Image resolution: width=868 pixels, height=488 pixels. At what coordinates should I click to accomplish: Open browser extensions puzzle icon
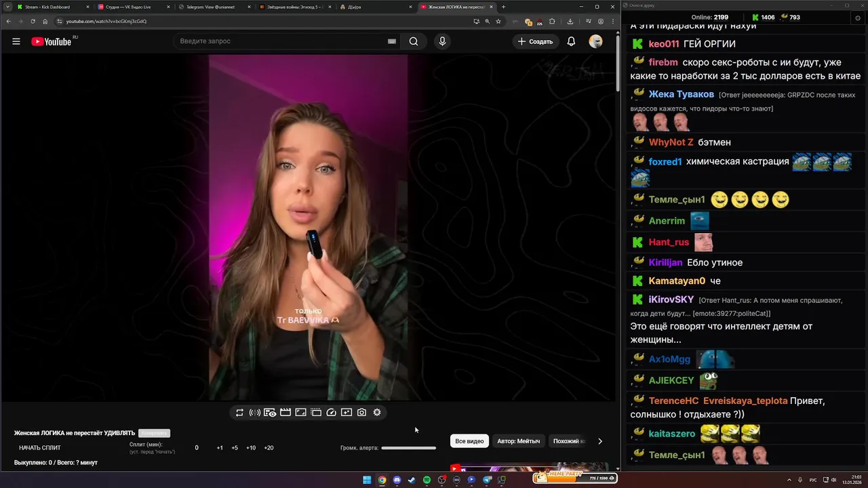[x=552, y=21]
